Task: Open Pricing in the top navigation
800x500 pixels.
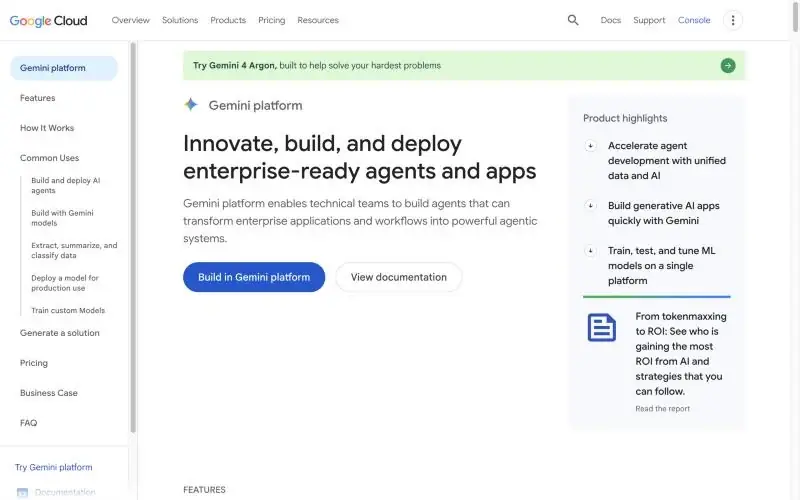Action: (271, 20)
